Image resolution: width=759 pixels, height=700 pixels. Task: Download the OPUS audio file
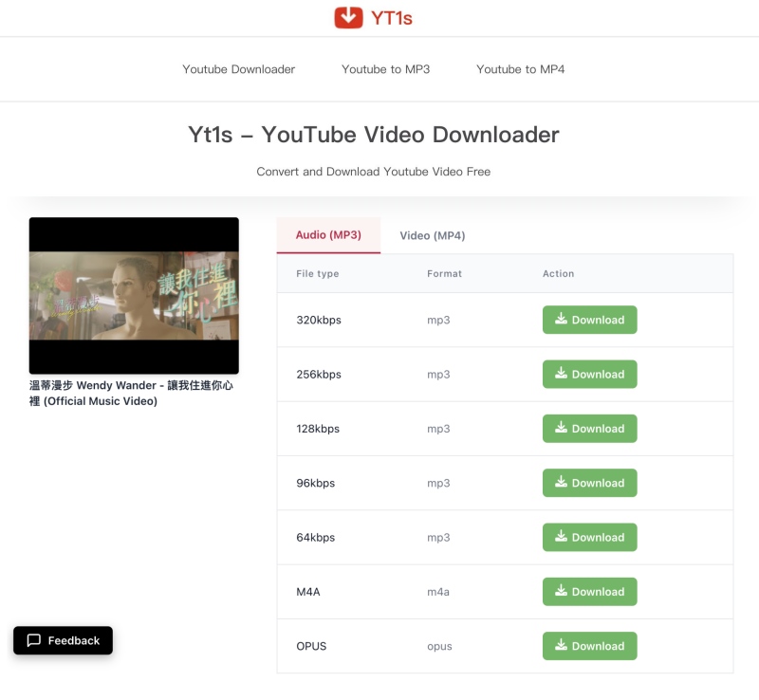tap(589, 646)
